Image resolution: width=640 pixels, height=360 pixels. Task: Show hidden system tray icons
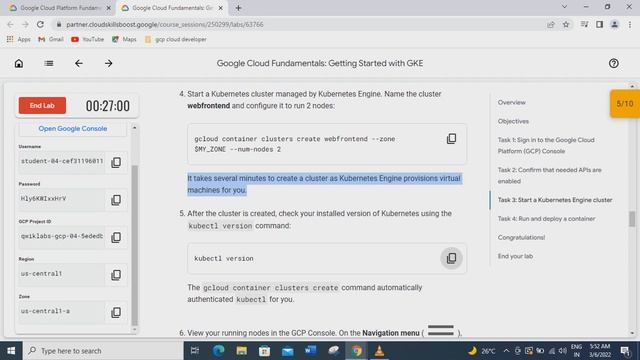506,351
